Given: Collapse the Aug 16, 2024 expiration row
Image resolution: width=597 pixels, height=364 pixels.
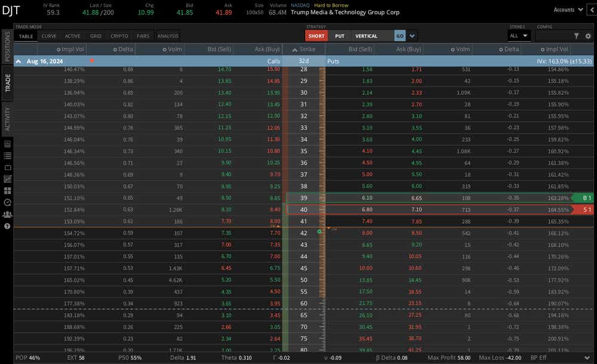Looking at the screenshot, I should point(18,61).
